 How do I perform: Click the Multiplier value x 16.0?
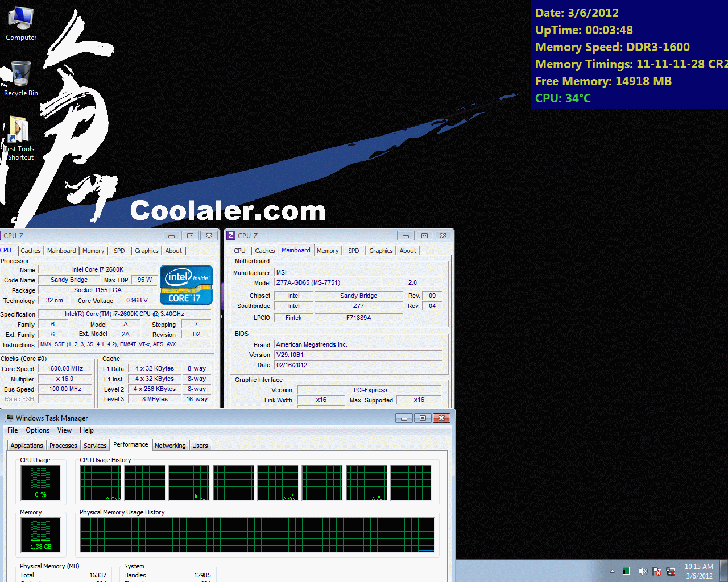[x=65, y=379]
